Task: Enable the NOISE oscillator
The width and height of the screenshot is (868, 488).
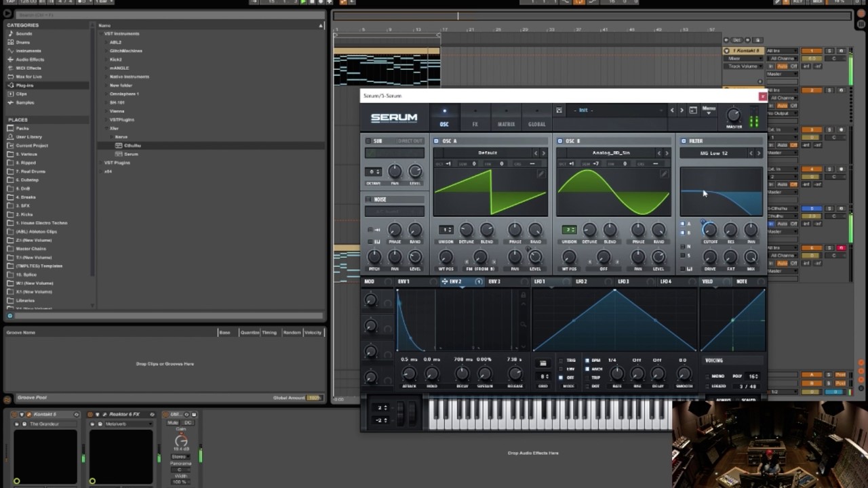Action: coord(368,199)
